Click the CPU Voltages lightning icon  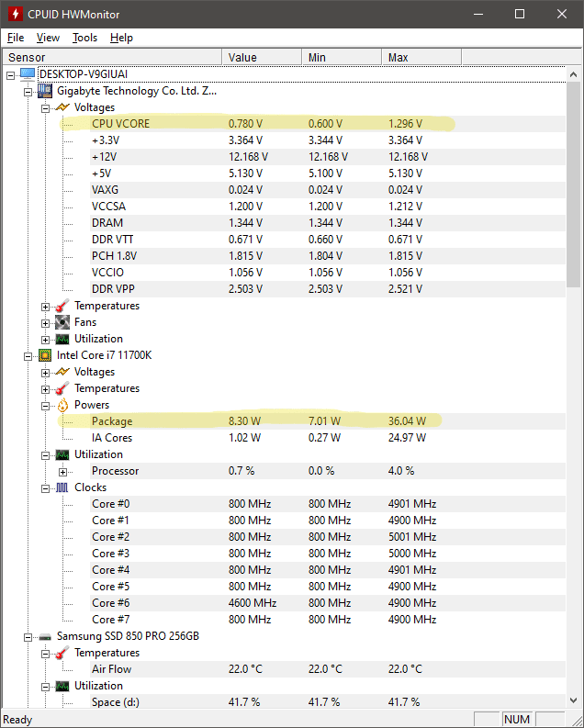(62, 372)
